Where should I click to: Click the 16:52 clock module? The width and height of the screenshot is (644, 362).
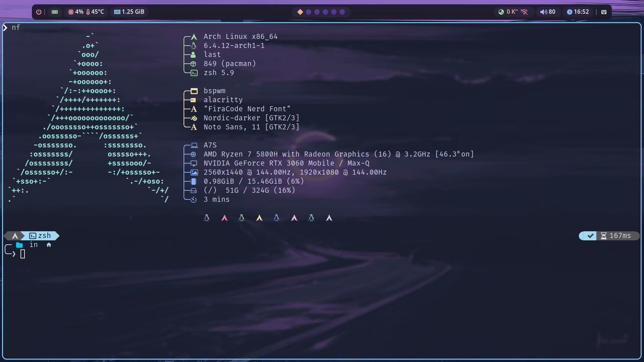click(578, 12)
